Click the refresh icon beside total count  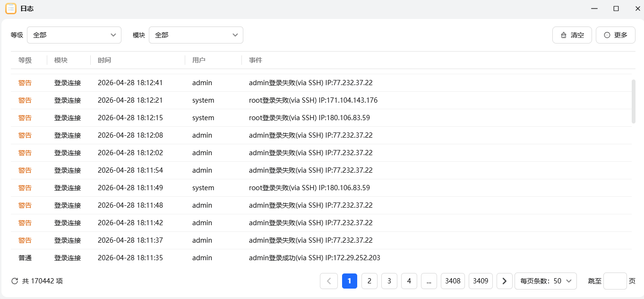tap(15, 281)
